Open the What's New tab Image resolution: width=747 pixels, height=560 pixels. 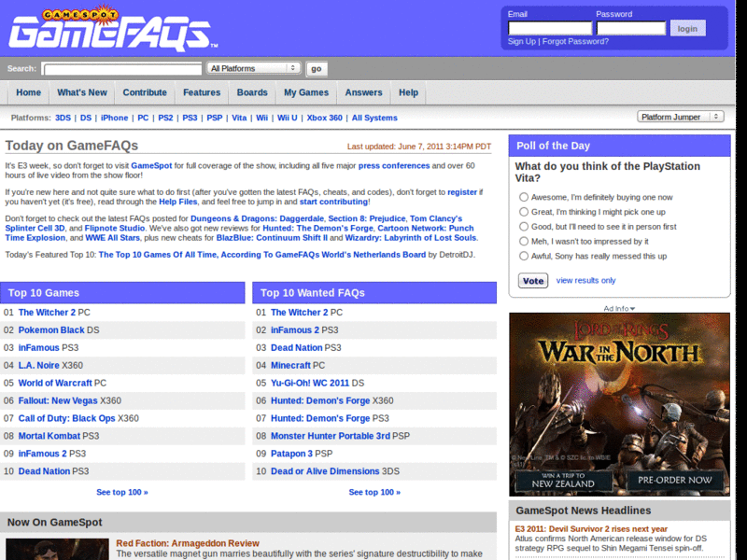(82, 92)
